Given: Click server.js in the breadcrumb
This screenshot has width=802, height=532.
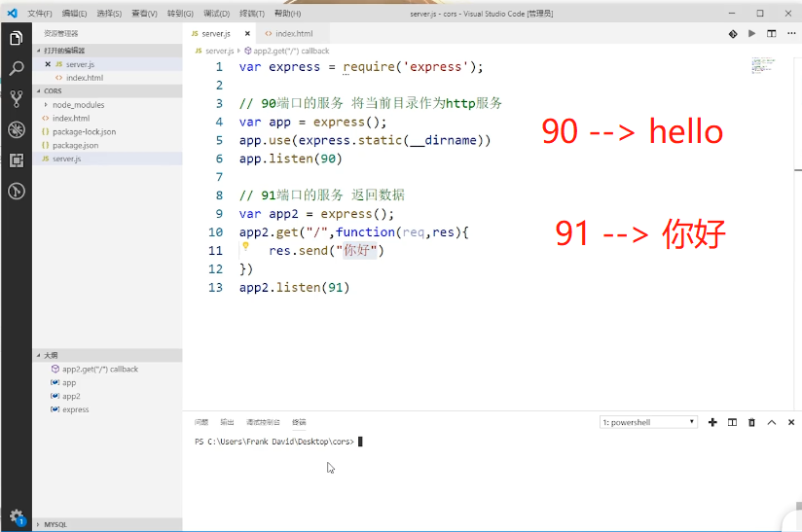Looking at the screenshot, I should (x=219, y=52).
